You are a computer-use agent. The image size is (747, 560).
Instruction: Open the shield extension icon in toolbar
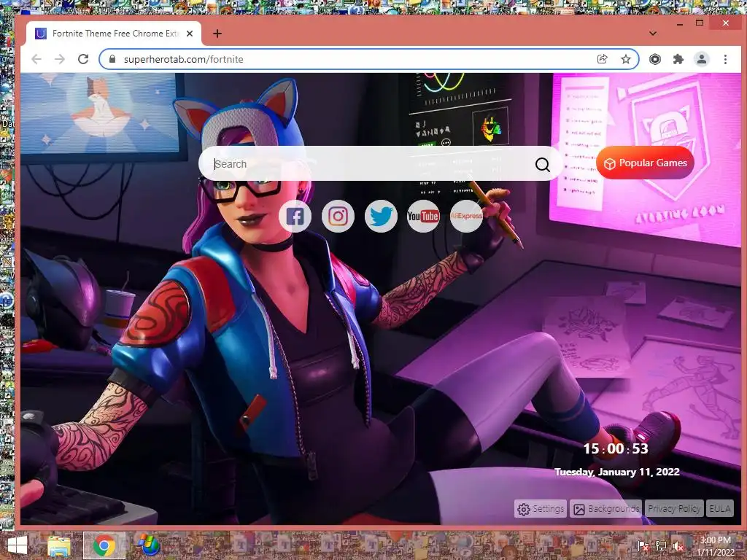(x=655, y=59)
